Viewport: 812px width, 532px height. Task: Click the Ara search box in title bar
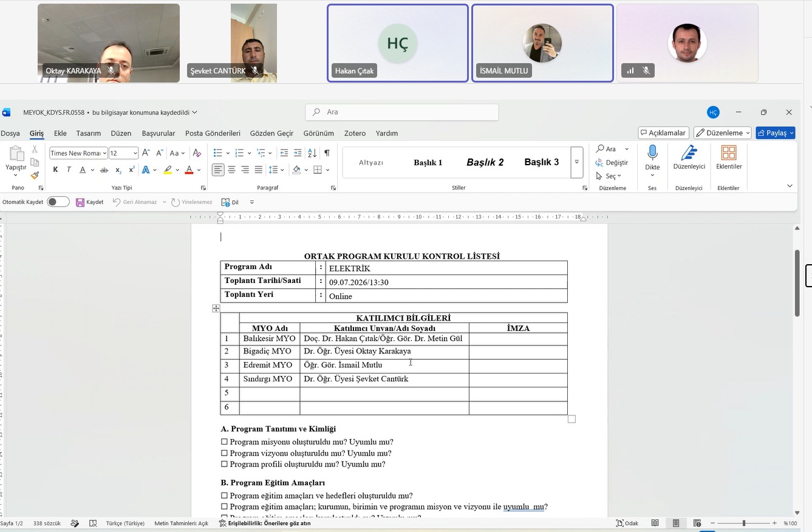402,112
